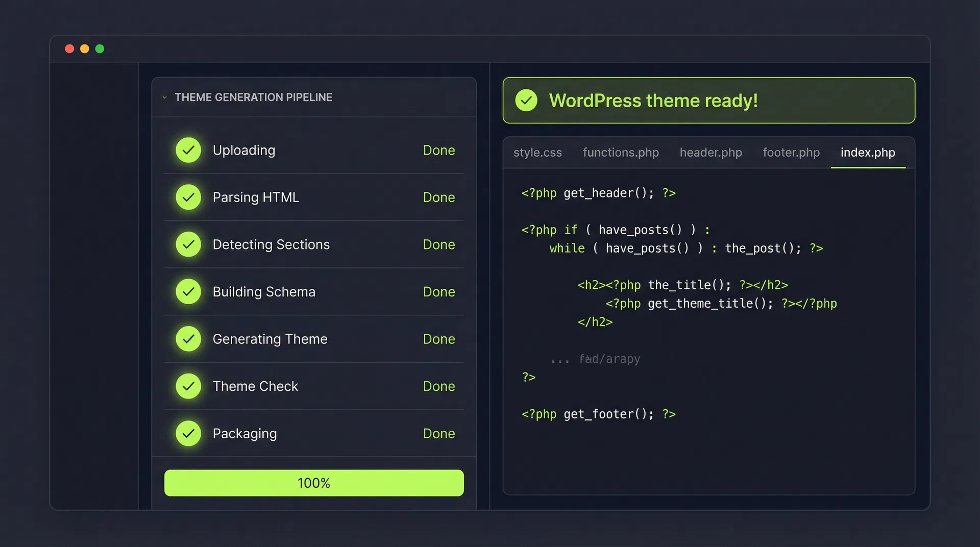Click the check icon in the success banner
The image size is (980, 547).
(527, 101)
